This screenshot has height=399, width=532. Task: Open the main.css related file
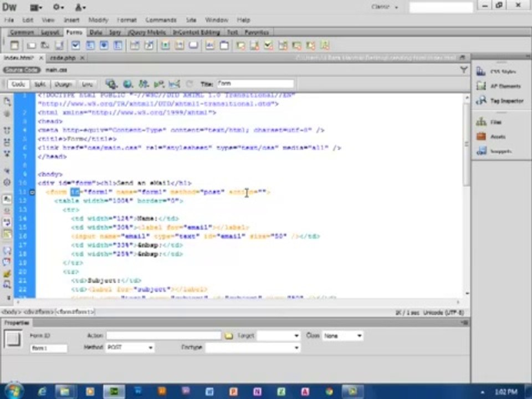tap(57, 70)
